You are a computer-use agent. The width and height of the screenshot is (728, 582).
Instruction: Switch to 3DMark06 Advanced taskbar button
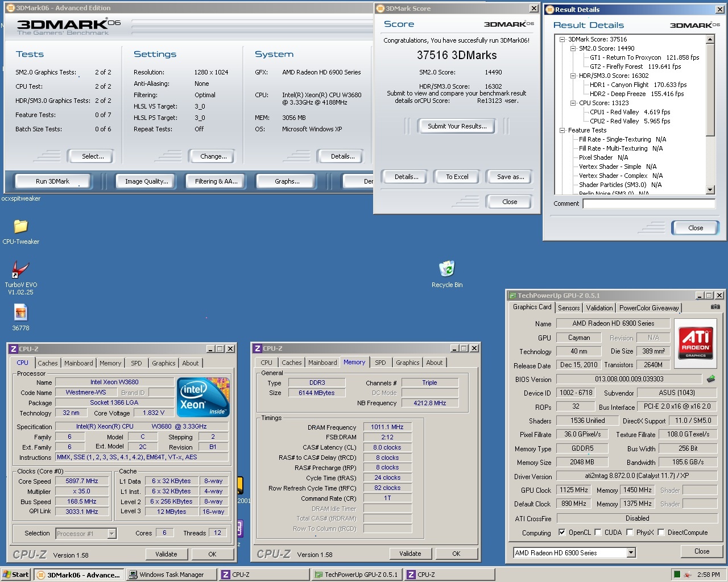point(78,575)
